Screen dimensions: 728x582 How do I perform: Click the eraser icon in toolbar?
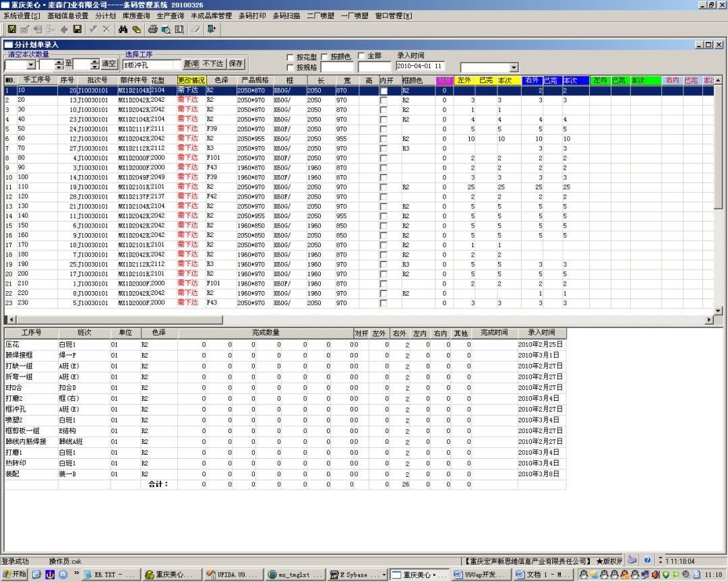coord(195,29)
